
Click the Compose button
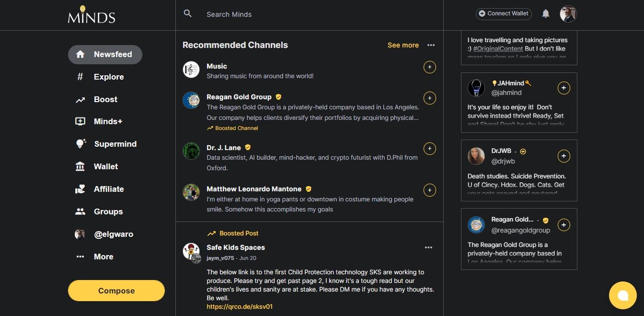(116, 291)
